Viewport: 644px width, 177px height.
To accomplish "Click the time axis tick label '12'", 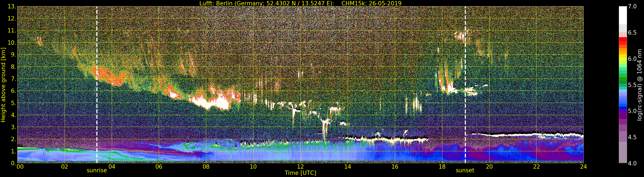I will click(300, 167).
